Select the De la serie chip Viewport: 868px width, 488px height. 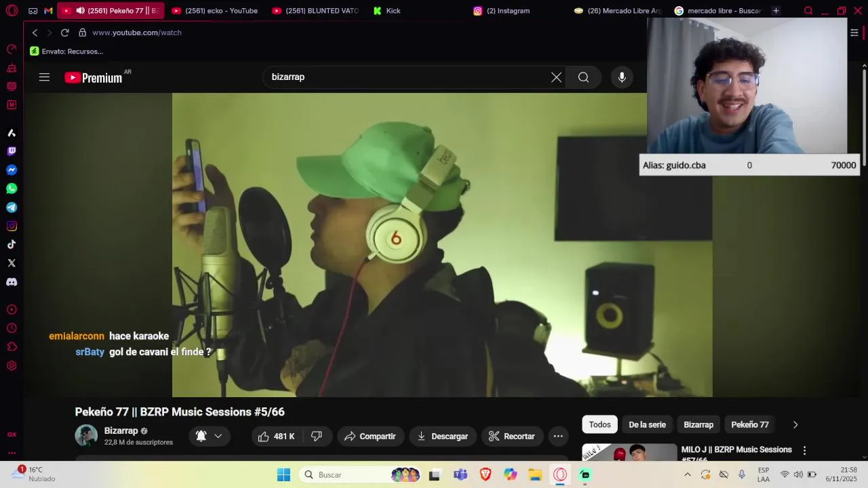pos(647,425)
